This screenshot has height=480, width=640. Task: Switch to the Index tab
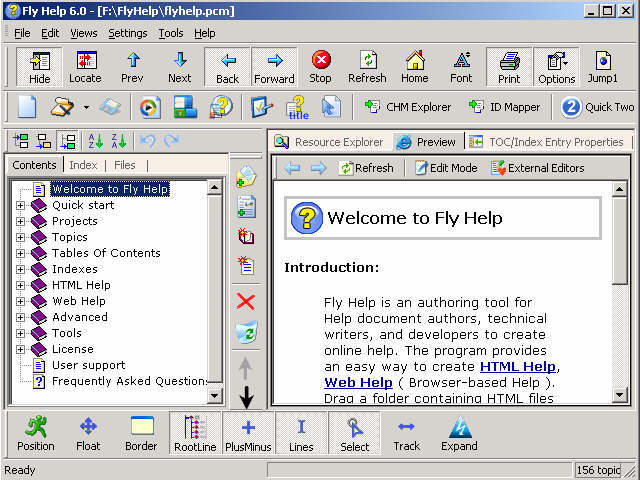pyautogui.click(x=83, y=165)
